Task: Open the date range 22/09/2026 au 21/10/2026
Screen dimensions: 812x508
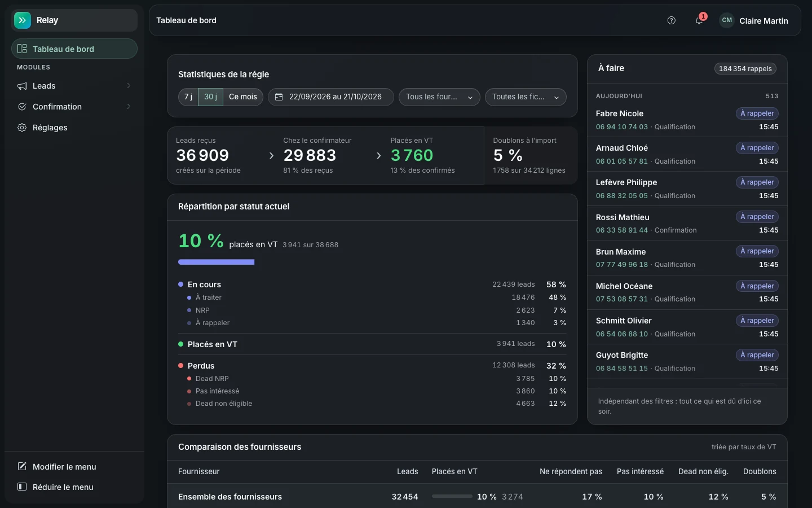Action: coord(331,97)
